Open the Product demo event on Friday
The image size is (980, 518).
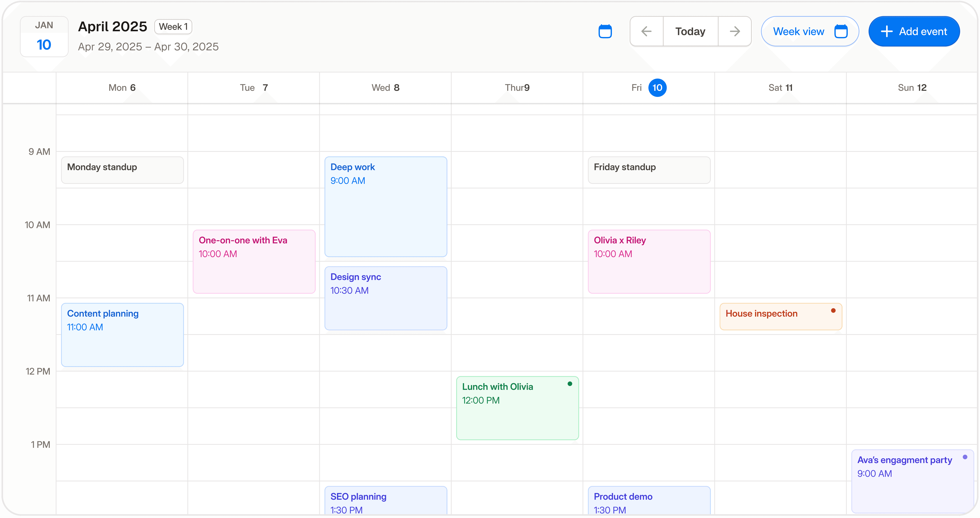pos(649,500)
